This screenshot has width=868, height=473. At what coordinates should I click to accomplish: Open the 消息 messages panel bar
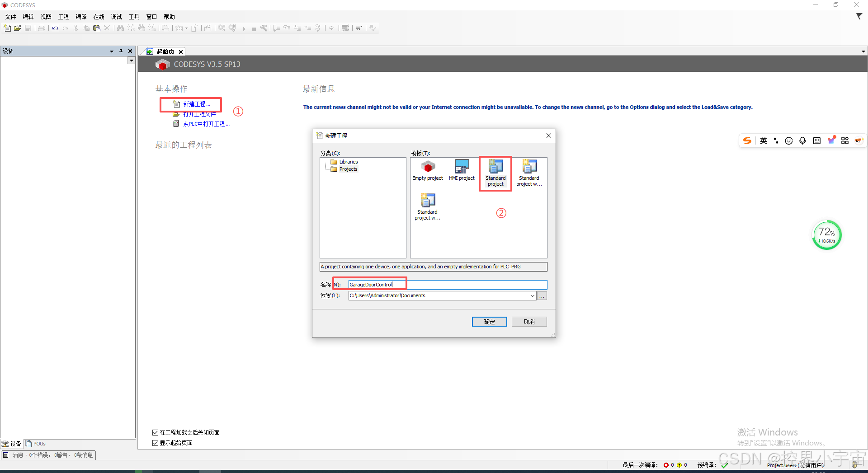(x=48, y=455)
